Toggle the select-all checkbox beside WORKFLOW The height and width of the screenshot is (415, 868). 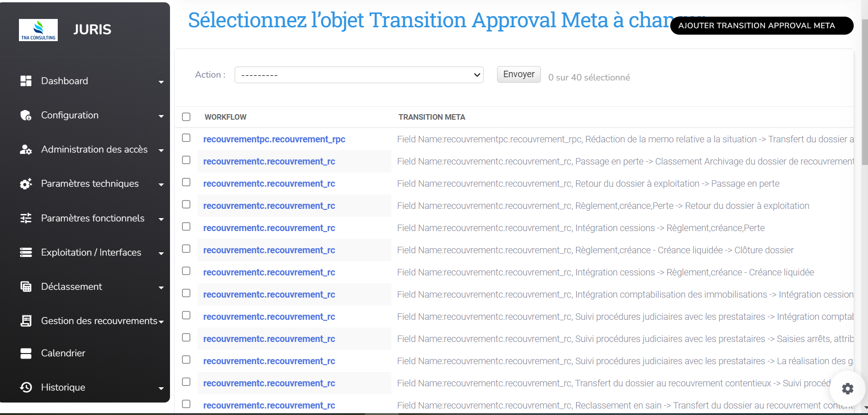[x=186, y=117]
